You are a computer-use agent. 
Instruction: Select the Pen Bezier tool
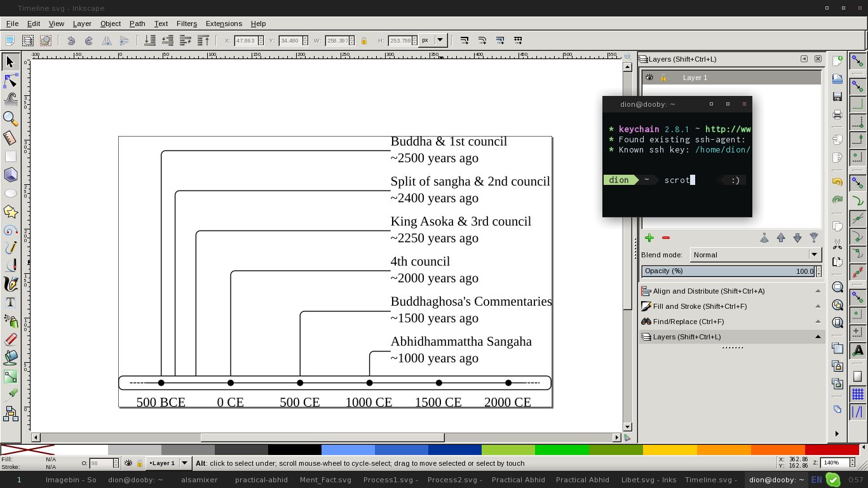(10, 266)
